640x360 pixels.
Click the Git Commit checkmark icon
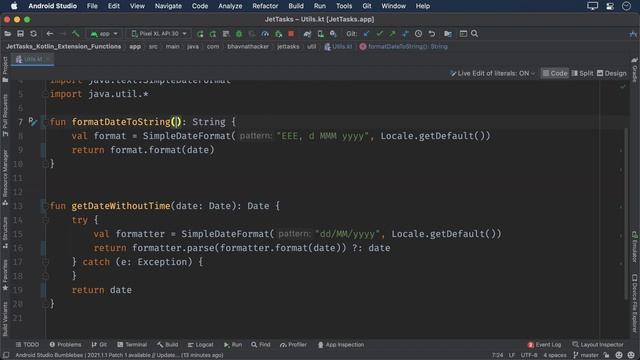click(x=380, y=34)
